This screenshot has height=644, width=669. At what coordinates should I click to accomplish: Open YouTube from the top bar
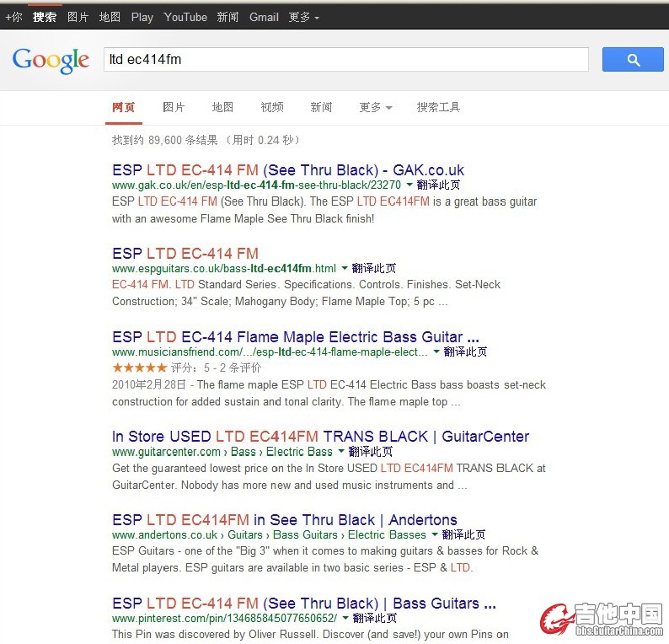pos(185,17)
